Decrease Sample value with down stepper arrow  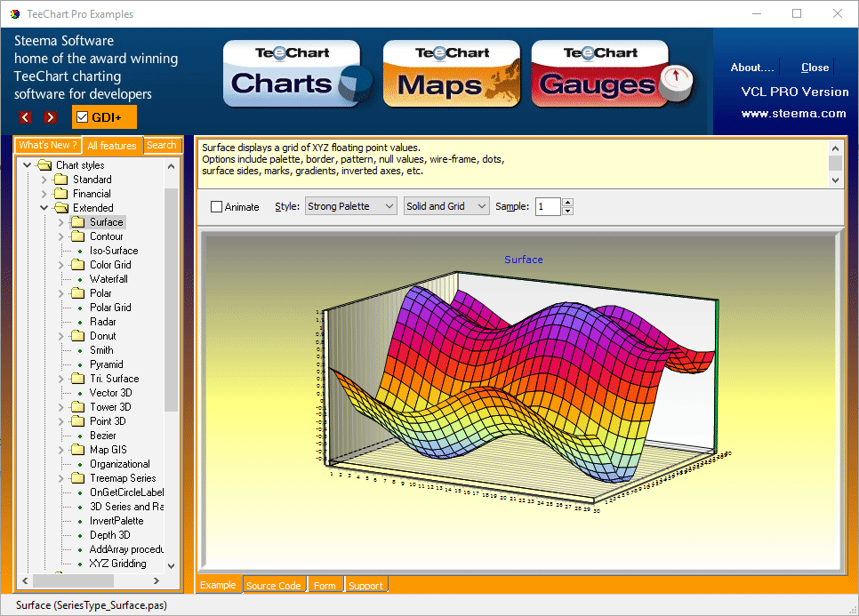[568, 211]
